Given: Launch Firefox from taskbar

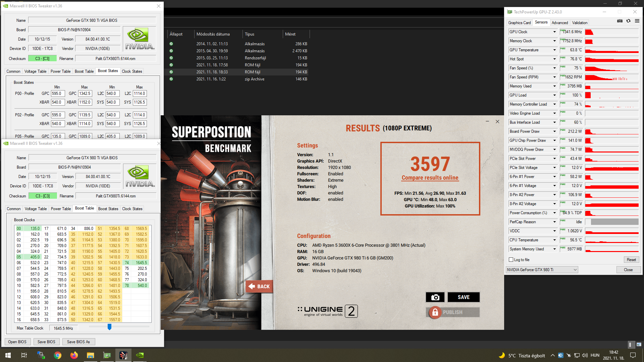Looking at the screenshot, I should (74, 355).
